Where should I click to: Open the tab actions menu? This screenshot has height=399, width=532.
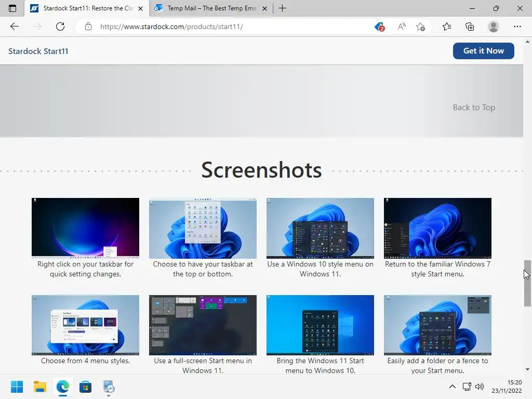(x=12, y=8)
